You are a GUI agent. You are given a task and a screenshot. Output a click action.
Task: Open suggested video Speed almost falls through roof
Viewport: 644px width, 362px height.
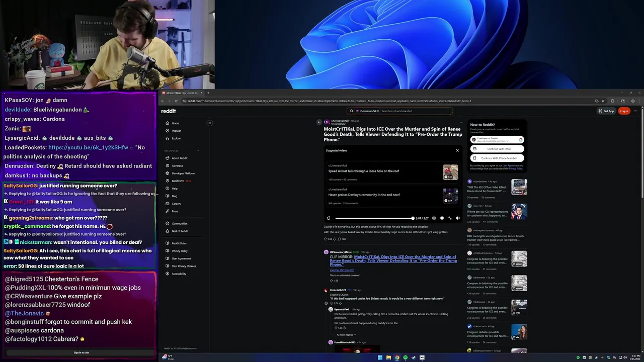(x=393, y=171)
